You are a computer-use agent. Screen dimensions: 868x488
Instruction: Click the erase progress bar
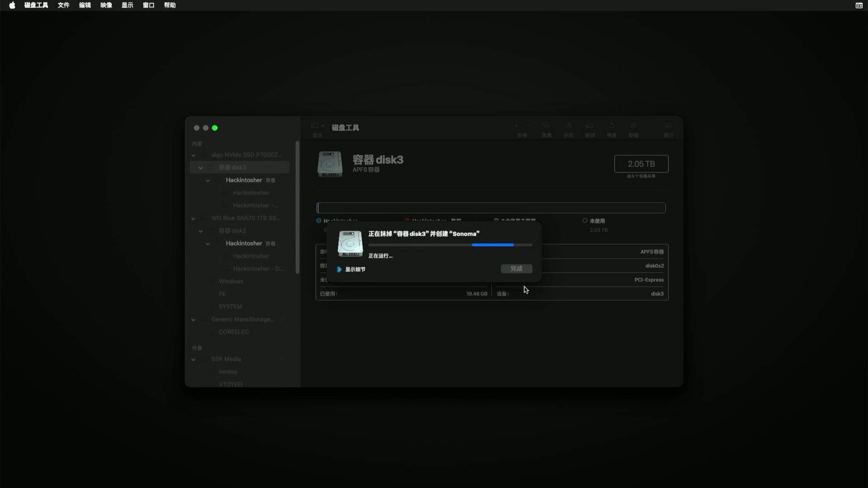451,245
